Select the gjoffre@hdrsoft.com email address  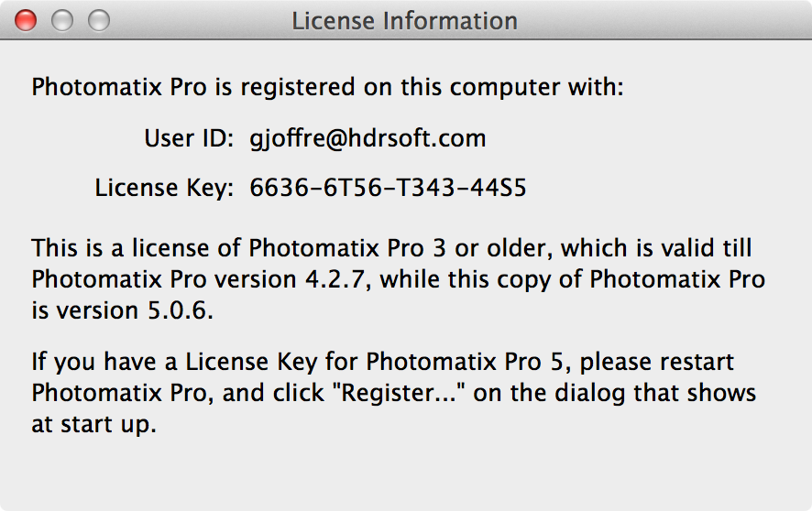pyautogui.click(x=368, y=138)
